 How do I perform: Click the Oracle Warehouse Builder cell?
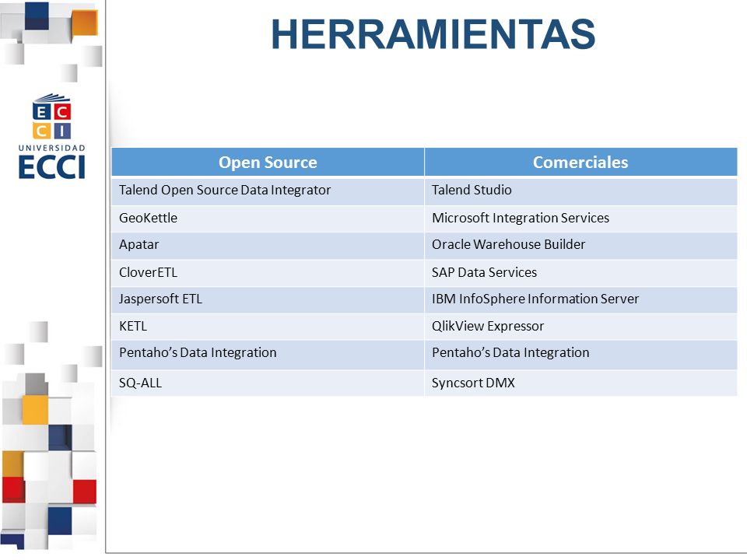(x=580, y=246)
